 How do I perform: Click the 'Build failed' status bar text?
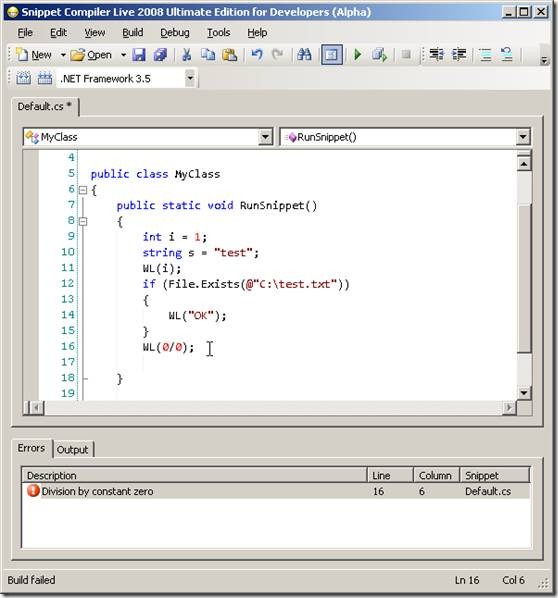31,580
